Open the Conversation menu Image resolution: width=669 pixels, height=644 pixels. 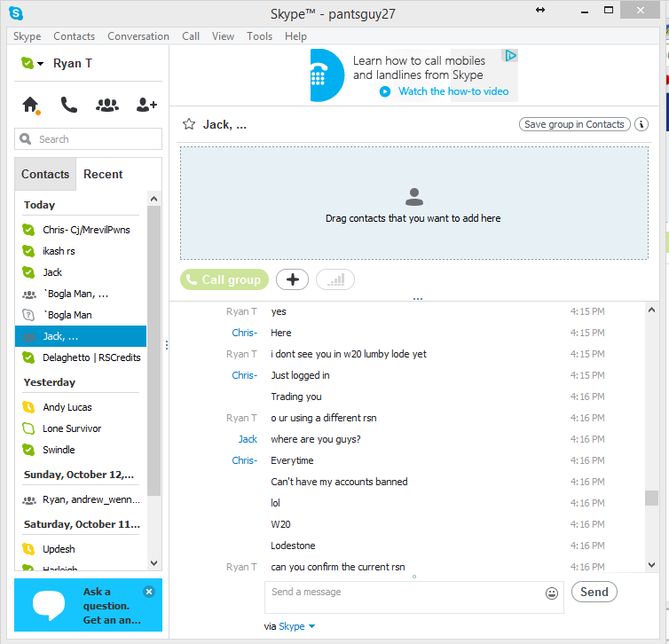138,36
